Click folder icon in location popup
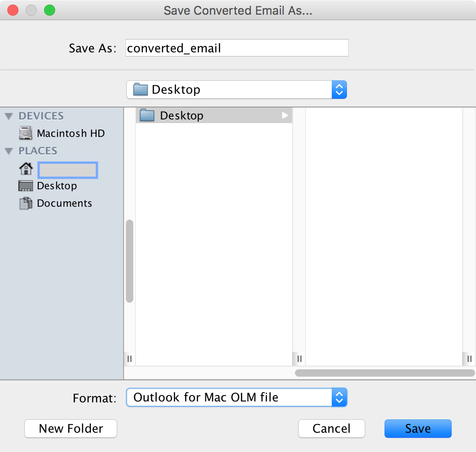476x452 pixels. click(140, 90)
